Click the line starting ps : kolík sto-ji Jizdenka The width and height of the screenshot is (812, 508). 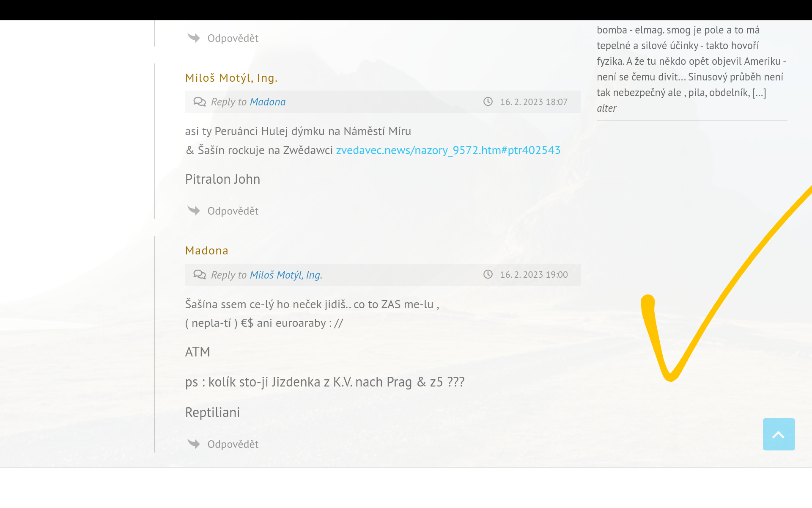click(325, 382)
